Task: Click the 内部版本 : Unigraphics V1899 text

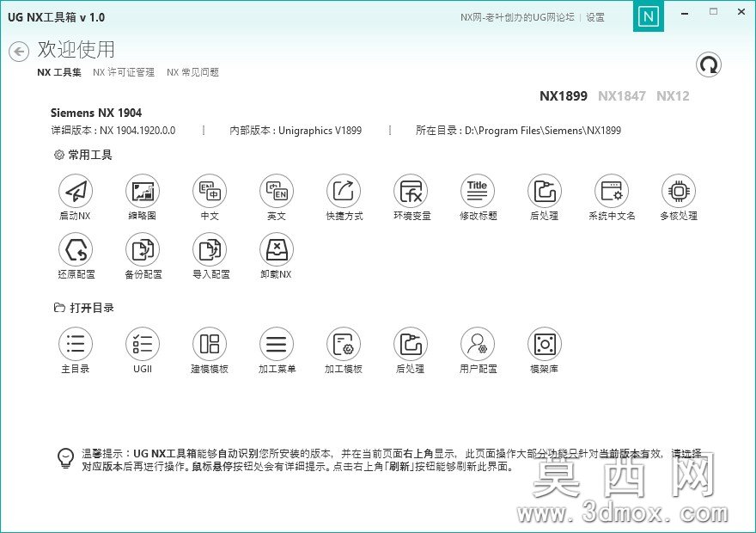Action: pos(296,130)
